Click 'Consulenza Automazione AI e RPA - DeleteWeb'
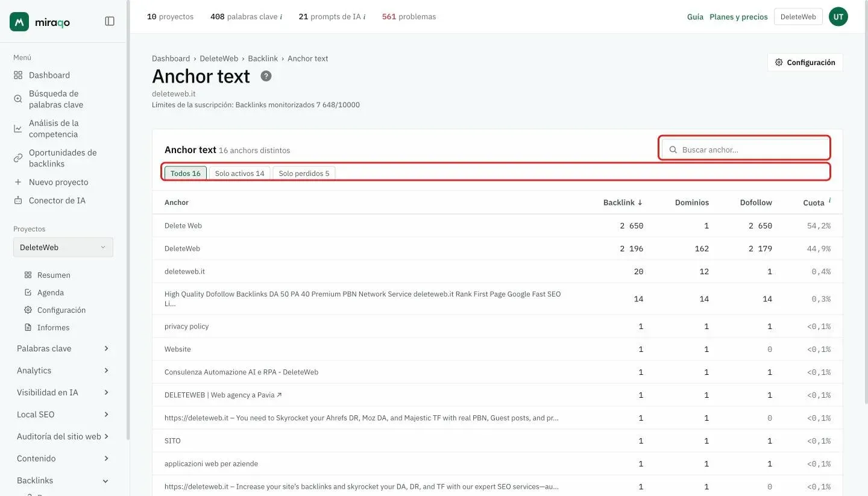This screenshot has height=496, width=868. (x=241, y=372)
